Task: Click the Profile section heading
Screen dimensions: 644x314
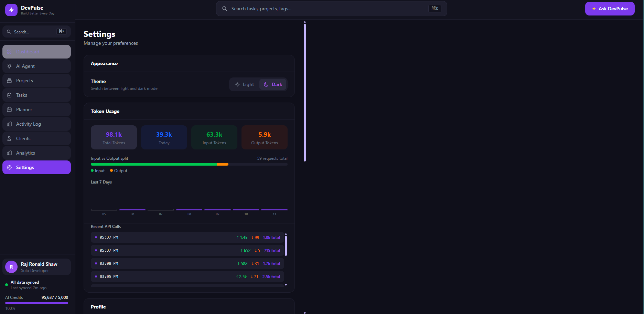Action: pyautogui.click(x=98, y=307)
